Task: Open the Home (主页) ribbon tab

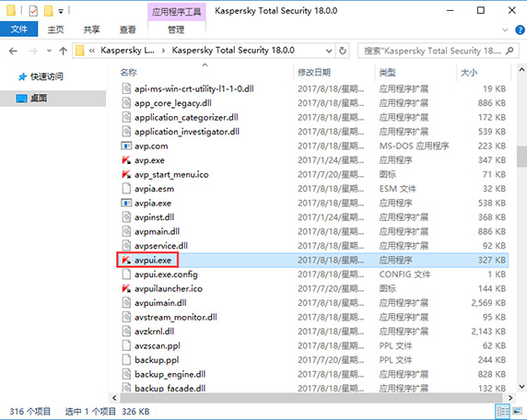Action: pyautogui.click(x=55, y=29)
